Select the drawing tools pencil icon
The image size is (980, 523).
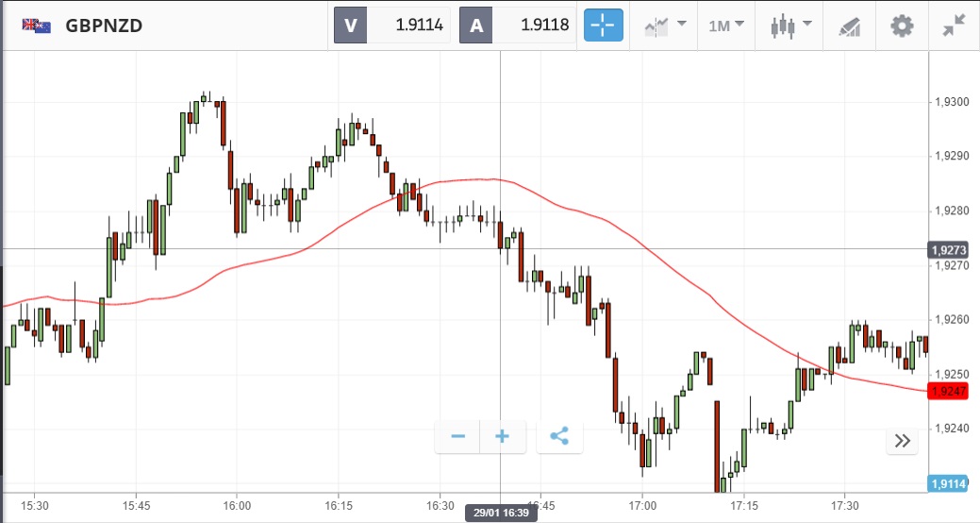849,25
